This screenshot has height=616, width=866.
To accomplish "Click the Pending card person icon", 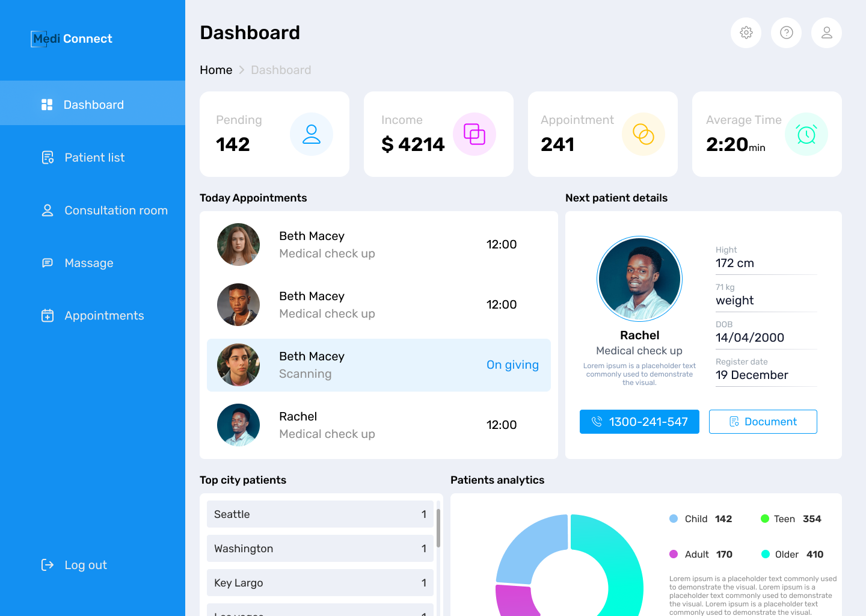I will pyautogui.click(x=312, y=134).
